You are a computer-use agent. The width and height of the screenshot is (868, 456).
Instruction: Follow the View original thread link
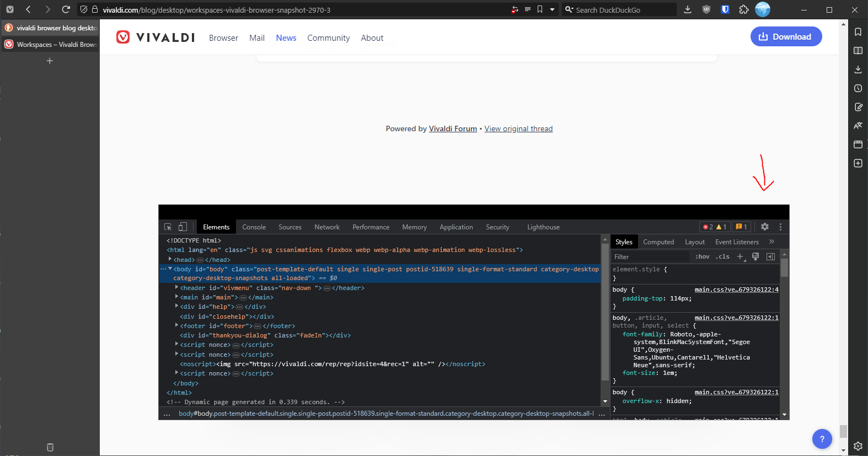pyautogui.click(x=518, y=128)
